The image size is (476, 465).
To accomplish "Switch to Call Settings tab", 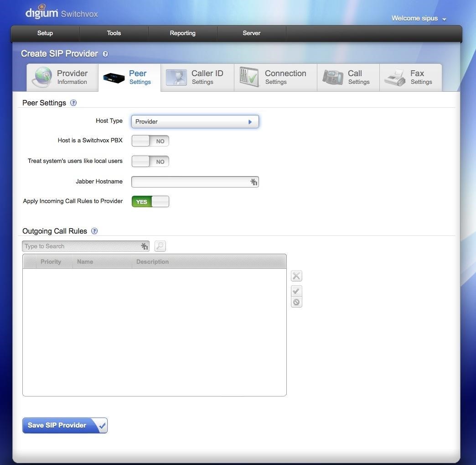I will coord(348,78).
